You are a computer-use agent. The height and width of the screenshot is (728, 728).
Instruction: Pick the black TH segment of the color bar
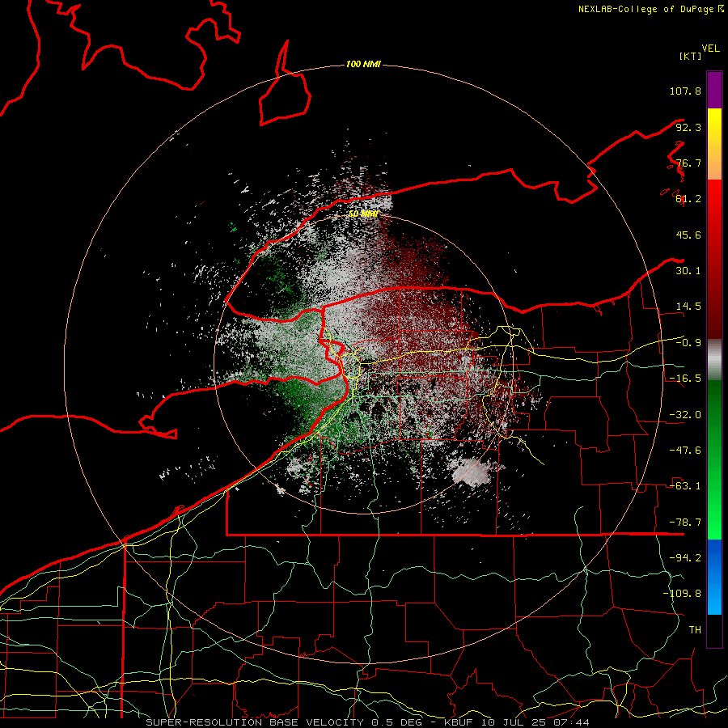[714, 631]
